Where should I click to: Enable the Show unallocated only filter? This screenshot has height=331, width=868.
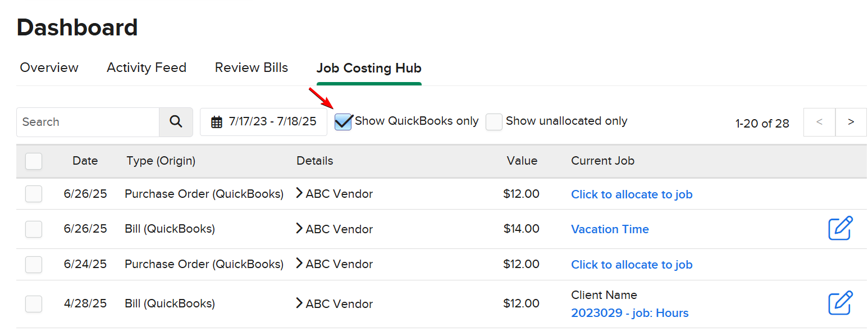click(494, 121)
